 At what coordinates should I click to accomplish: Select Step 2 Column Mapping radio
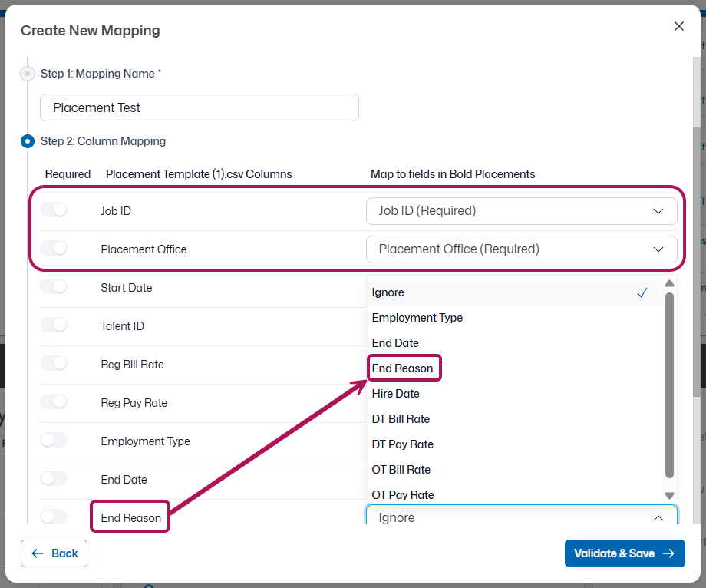click(x=28, y=141)
